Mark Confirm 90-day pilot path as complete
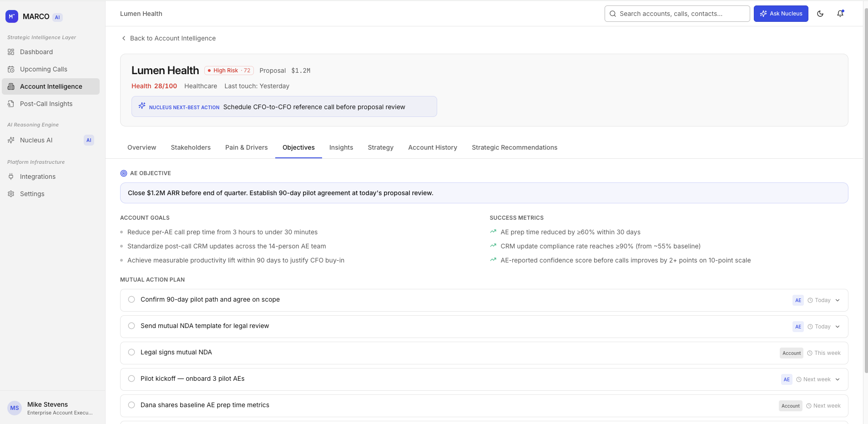This screenshot has height=424, width=868. coord(131,299)
